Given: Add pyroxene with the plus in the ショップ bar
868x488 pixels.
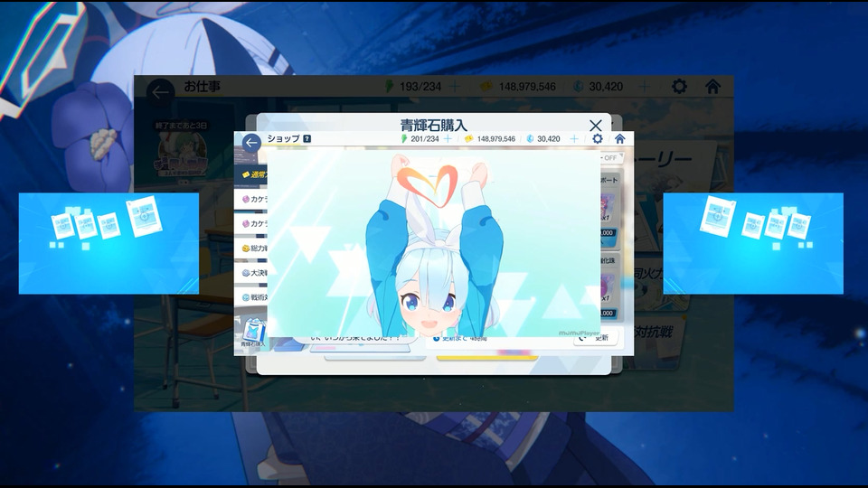Looking at the screenshot, I should pos(574,139).
